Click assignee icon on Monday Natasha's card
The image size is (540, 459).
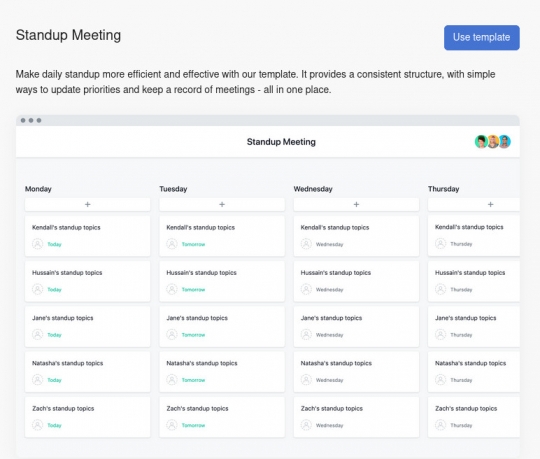38,380
